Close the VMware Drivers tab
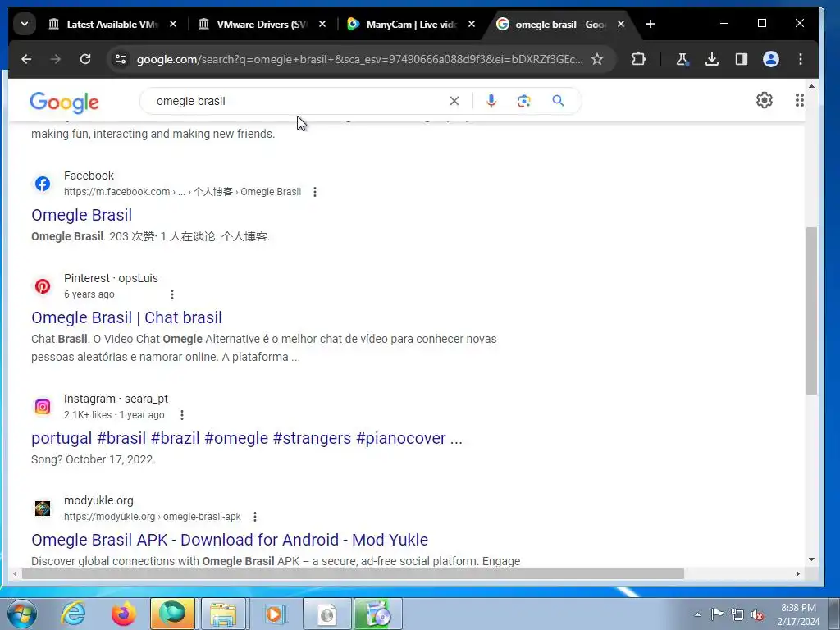The height and width of the screenshot is (630, 840). 322,24
